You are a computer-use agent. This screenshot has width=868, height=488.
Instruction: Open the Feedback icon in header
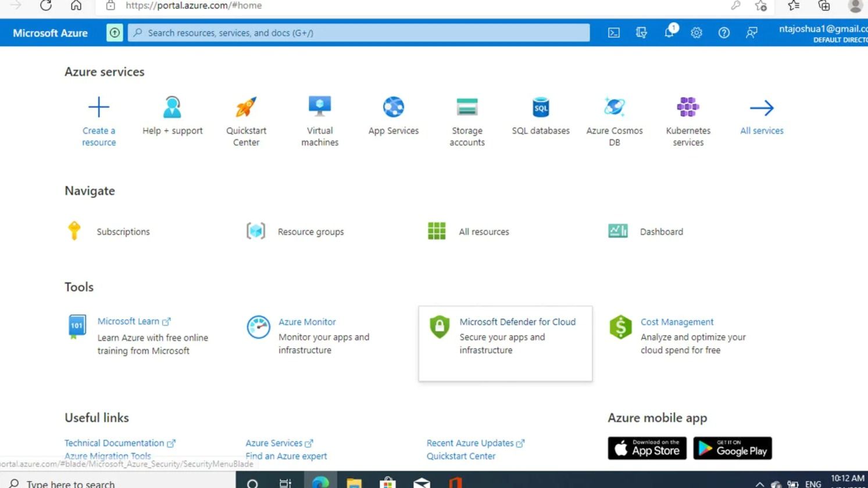[x=752, y=33]
